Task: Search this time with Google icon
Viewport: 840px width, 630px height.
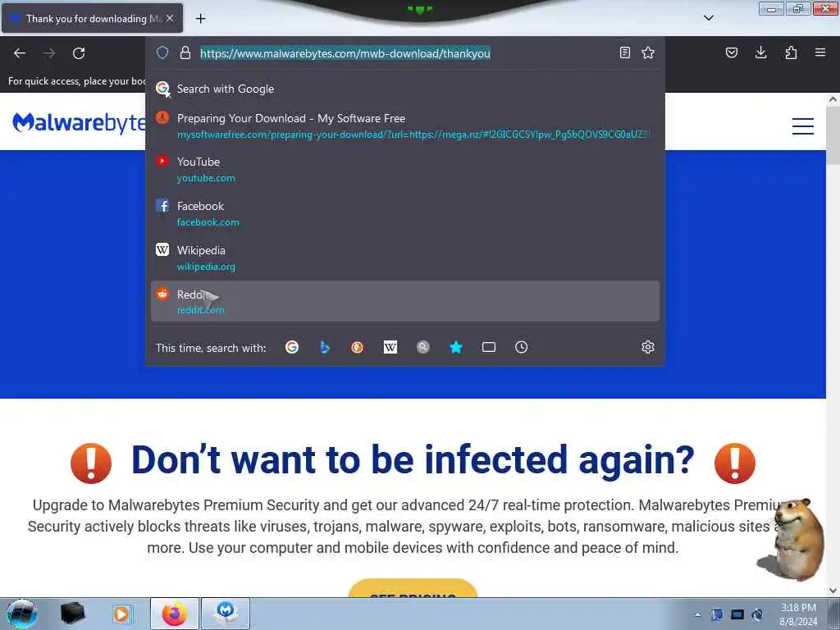Action: pyautogui.click(x=292, y=347)
